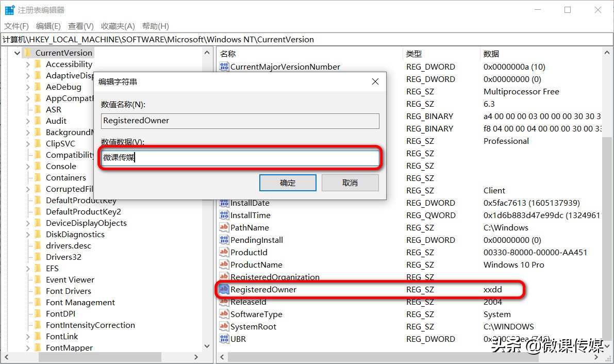Click the FontLink folder icon
The height and width of the screenshot is (364, 614).
click(x=38, y=337)
